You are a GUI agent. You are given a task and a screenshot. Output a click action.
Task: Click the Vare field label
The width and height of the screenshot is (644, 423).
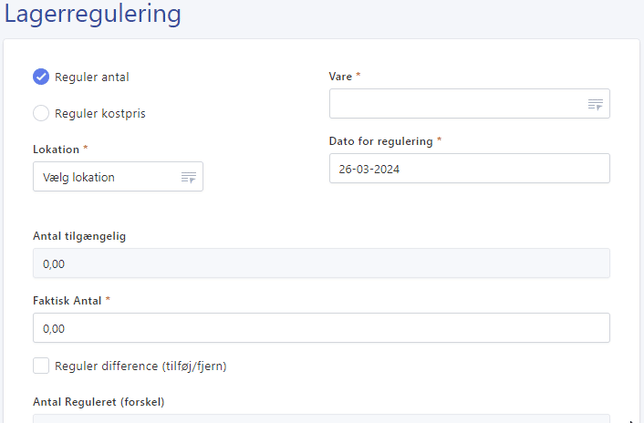[x=340, y=76]
